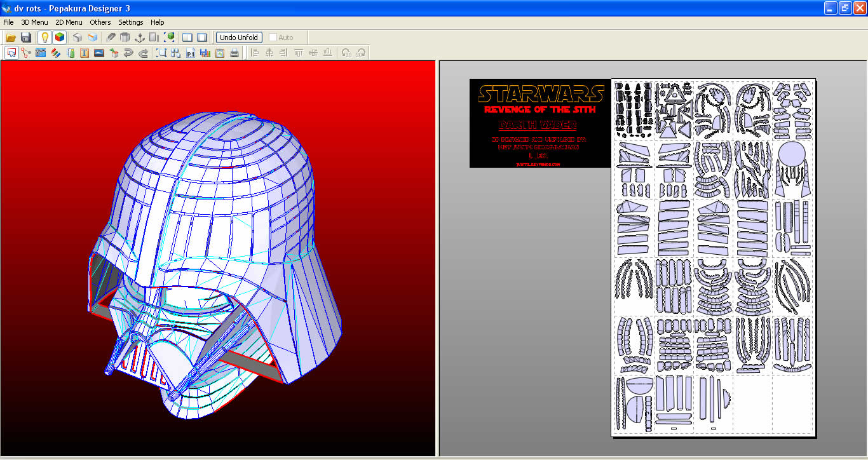Click the open box with green arrow icon
868x460 pixels.
point(114,53)
